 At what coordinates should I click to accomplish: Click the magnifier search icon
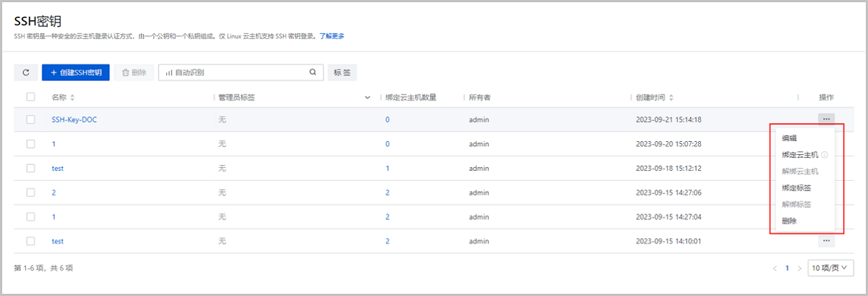tap(313, 72)
